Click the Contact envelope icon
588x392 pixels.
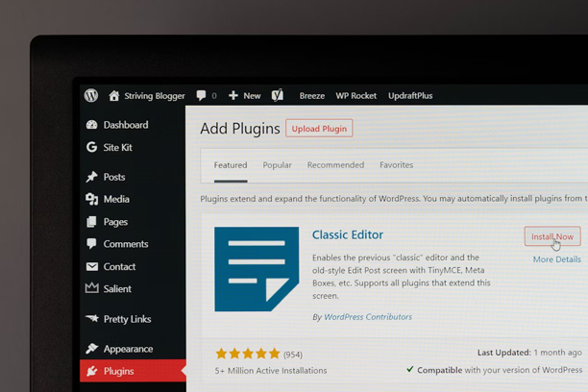(x=92, y=266)
